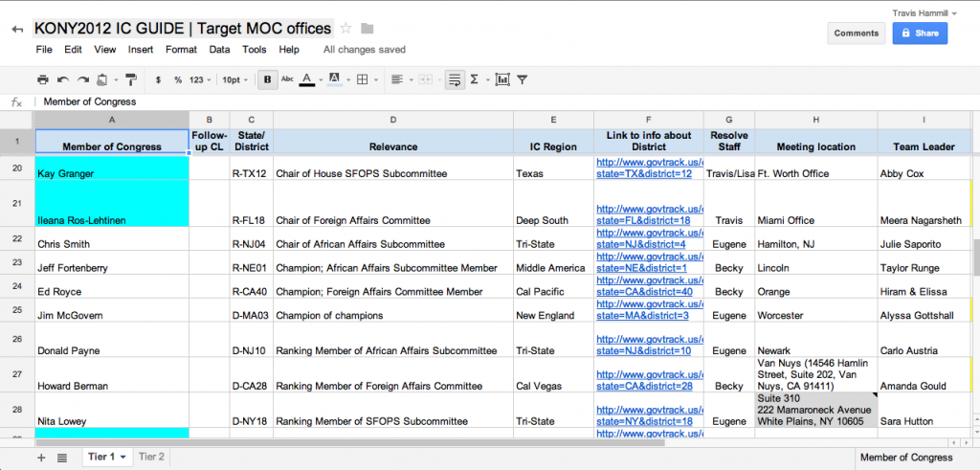Open the Format menu

pyautogui.click(x=181, y=50)
